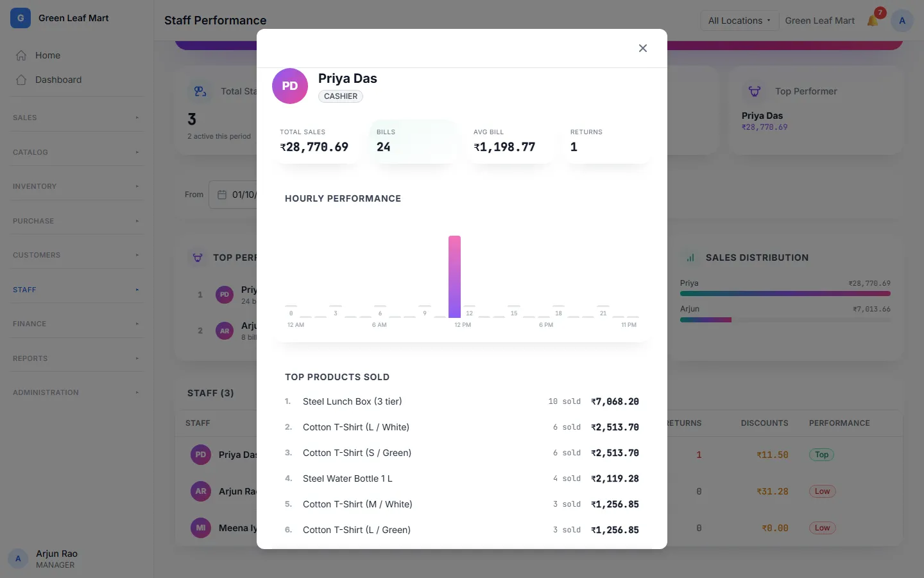Click the Performance column header

pyautogui.click(x=839, y=423)
